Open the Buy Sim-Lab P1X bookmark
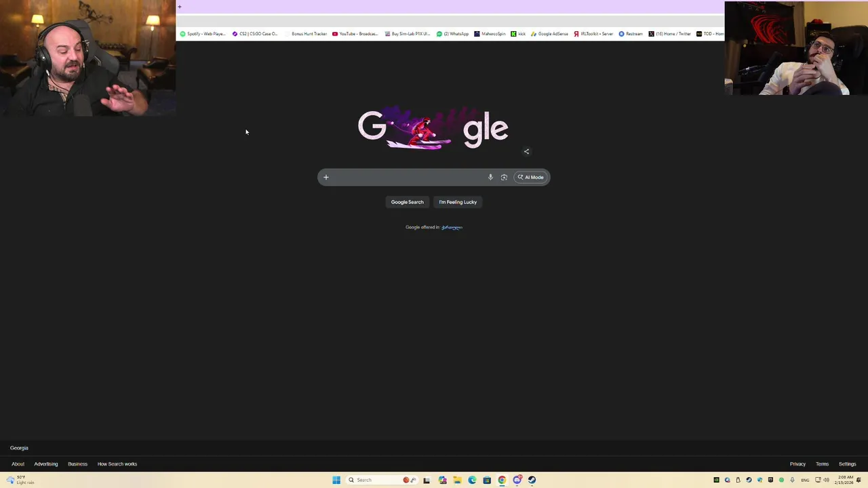Viewport: 868px width, 488px height. point(408,34)
